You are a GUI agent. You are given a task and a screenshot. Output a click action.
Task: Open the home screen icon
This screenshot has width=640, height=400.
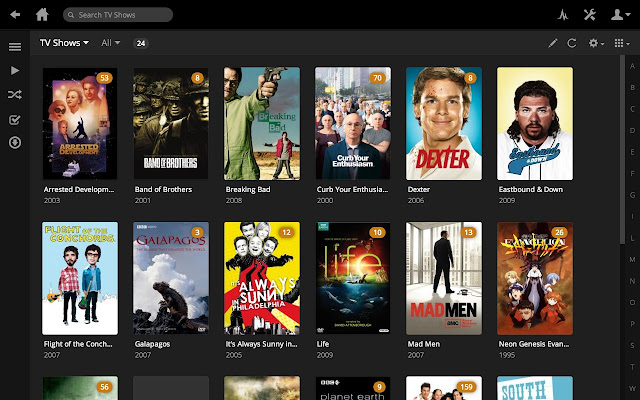(x=42, y=15)
